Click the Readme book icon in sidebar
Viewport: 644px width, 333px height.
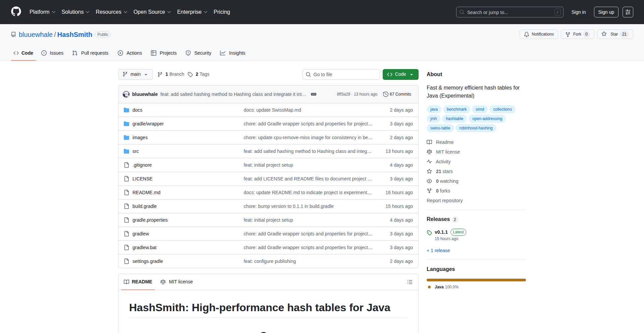(x=430, y=142)
